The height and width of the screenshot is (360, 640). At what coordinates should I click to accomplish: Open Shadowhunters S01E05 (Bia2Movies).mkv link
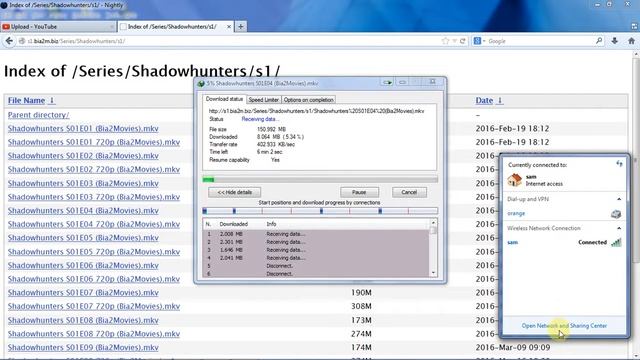pos(83,238)
